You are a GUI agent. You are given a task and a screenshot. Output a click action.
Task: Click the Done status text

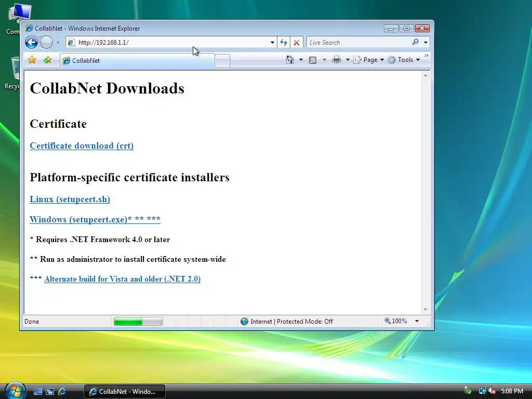pos(32,321)
